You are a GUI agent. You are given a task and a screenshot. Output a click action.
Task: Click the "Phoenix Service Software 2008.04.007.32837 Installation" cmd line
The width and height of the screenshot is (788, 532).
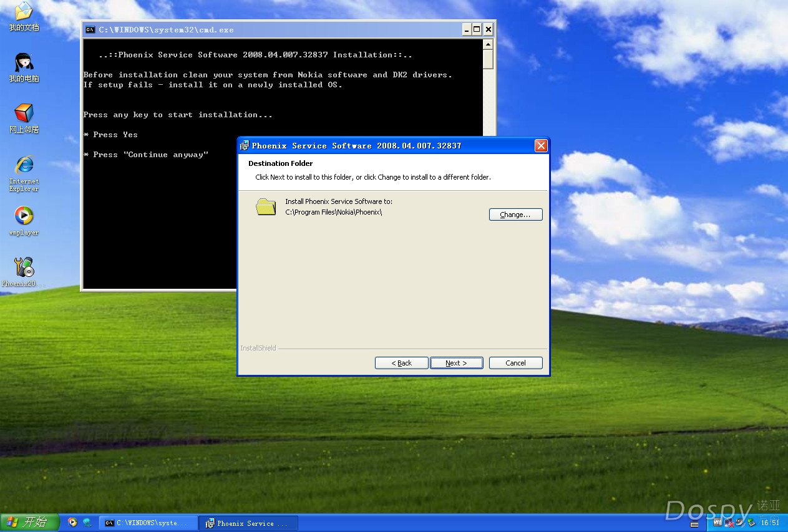255,55
